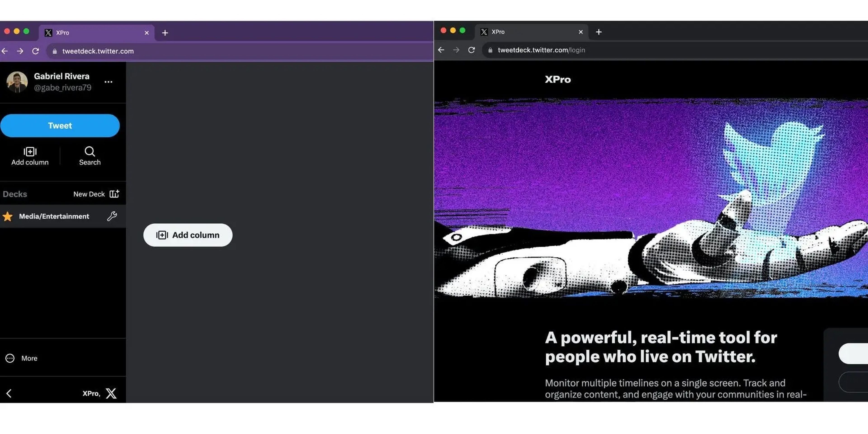Click the New Deck label
Screen dimensions: 868x434
[89, 194]
